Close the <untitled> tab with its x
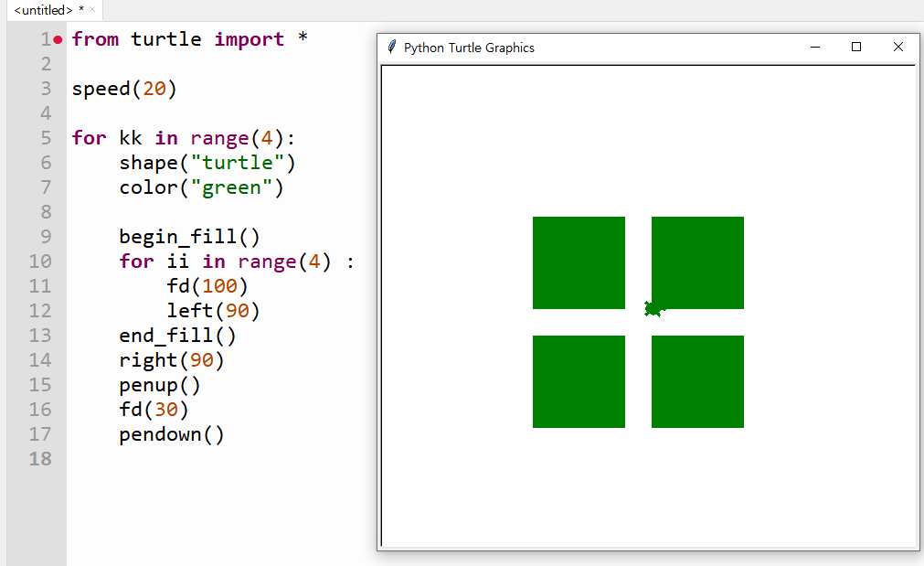Screen dimensions: 924x566 point(92,9)
